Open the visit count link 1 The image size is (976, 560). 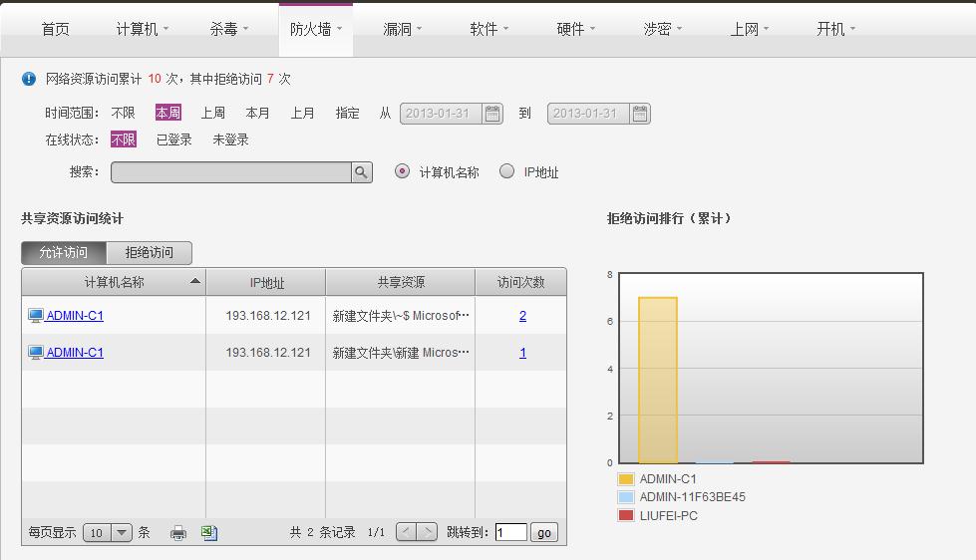[x=522, y=352]
